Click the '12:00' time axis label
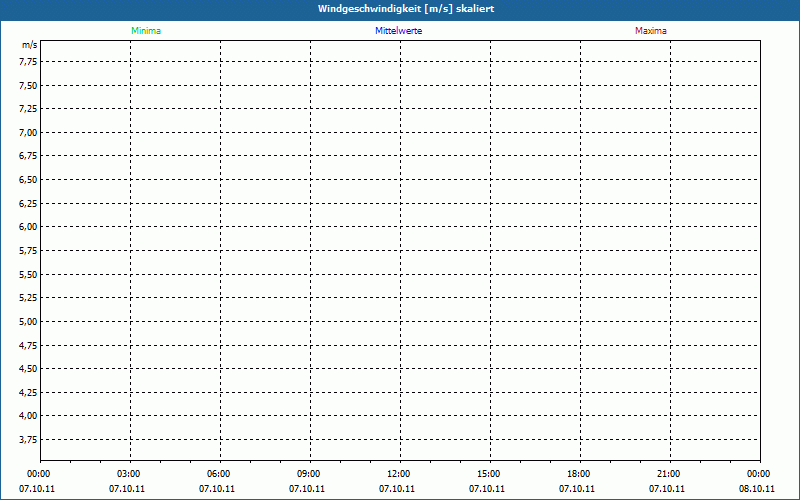The width and height of the screenshot is (800, 500). (x=398, y=474)
